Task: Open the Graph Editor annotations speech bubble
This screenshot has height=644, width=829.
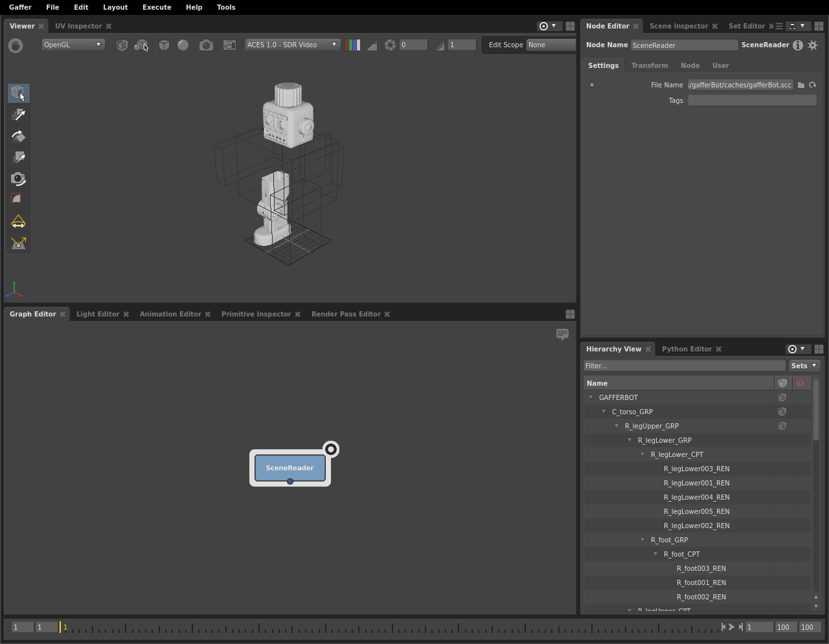Action: tap(562, 334)
